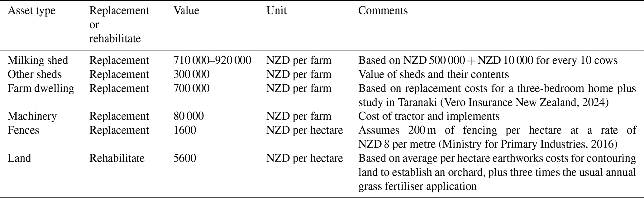Click the "Value" column header
Screen dimensions: 644x198
(x=186, y=11)
